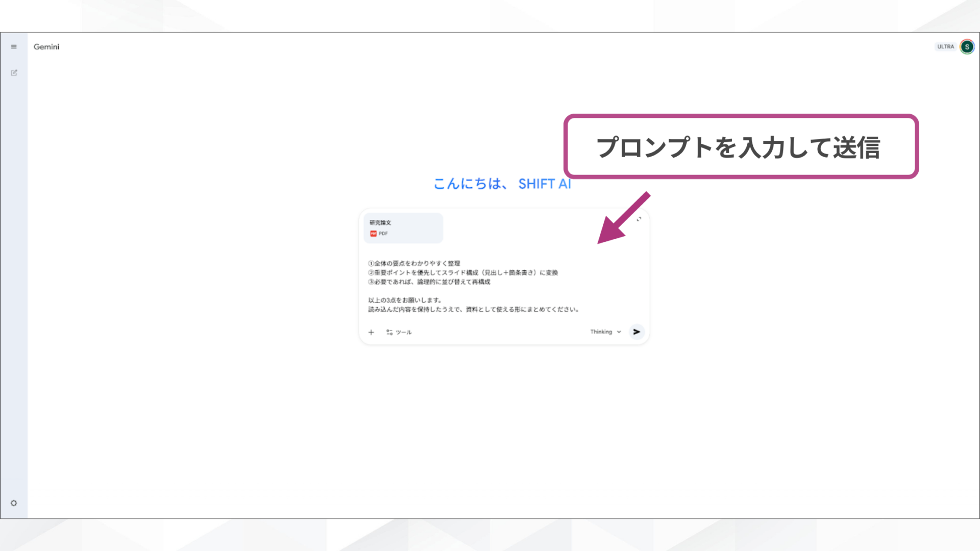Viewport: 980px width, 551px height.
Task: Open the ツール (tools) menu
Action: [400, 332]
